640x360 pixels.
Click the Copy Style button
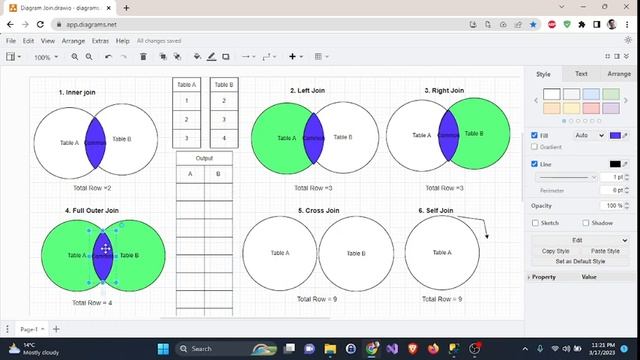(x=556, y=251)
